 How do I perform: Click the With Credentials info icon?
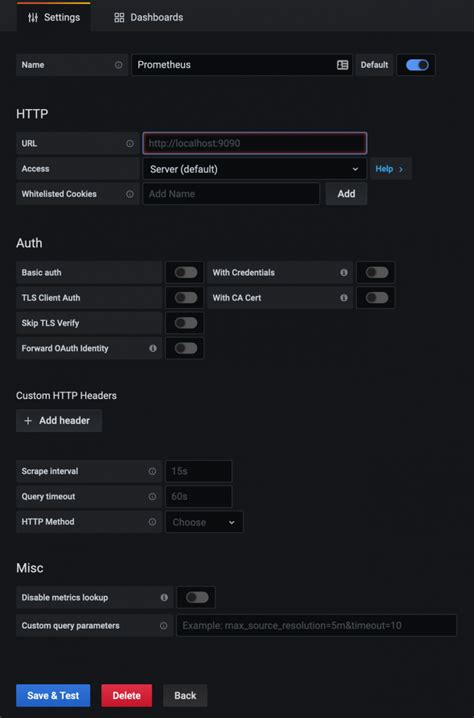click(x=343, y=272)
